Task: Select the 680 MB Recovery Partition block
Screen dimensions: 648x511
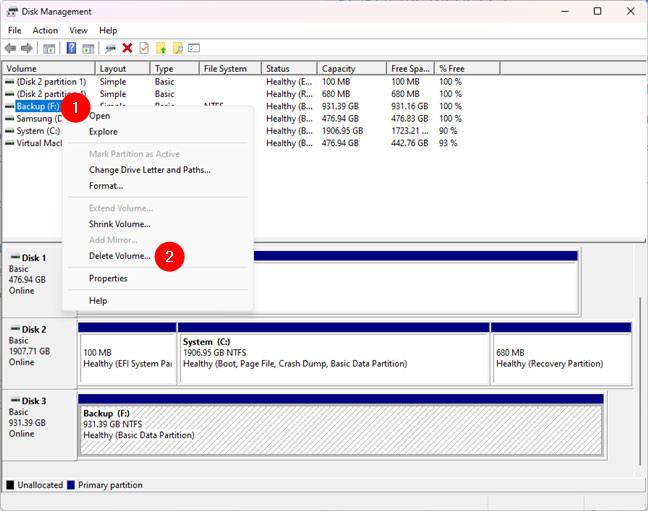Action: tap(562, 354)
